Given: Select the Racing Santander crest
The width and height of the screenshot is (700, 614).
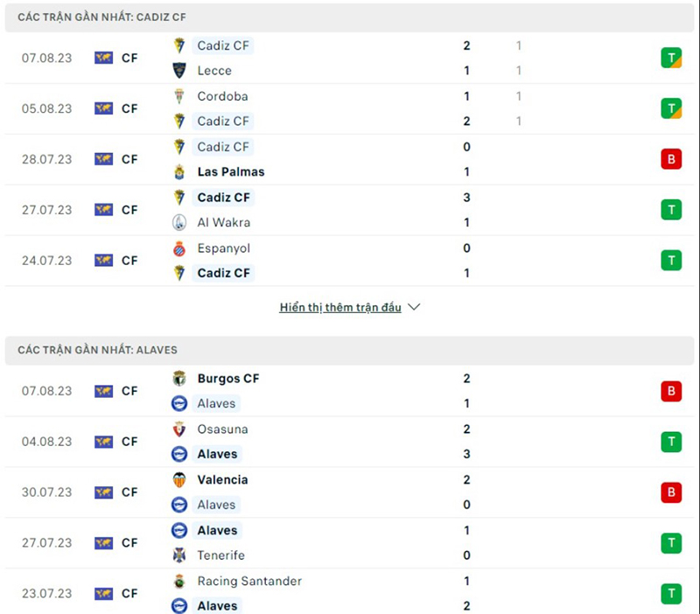Looking at the screenshot, I should [179, 581].
